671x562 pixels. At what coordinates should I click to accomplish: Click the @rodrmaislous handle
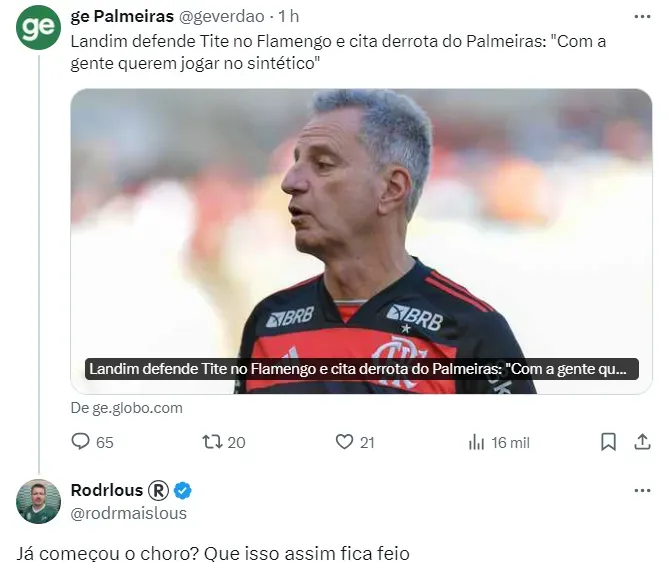point(129,513)
